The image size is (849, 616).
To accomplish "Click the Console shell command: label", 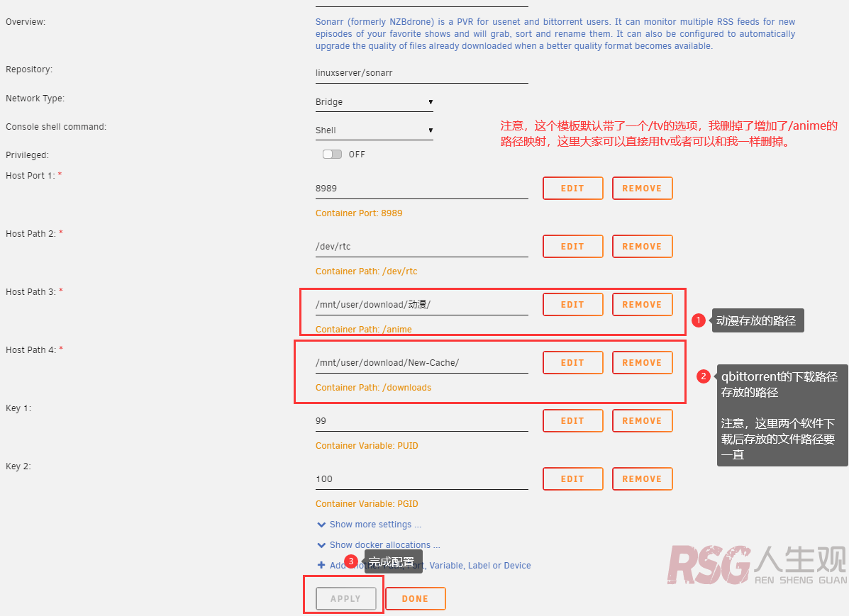I will [x=56, y=127].
